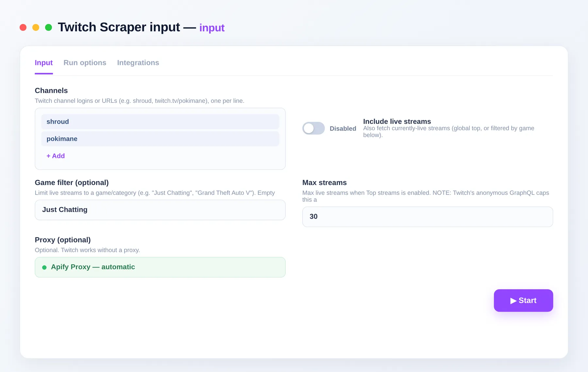The width and height of the screenshot is (588, 372).
Task: Click the 'Optional. Twitch works without a proxy.' text
Action: 87,250
